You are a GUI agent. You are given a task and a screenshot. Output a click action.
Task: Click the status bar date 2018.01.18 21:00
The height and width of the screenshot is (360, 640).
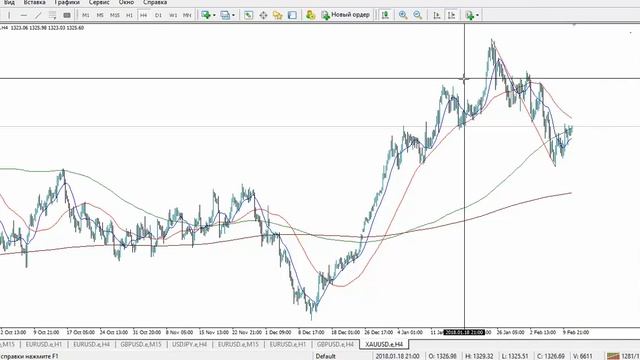coord(398,356)
